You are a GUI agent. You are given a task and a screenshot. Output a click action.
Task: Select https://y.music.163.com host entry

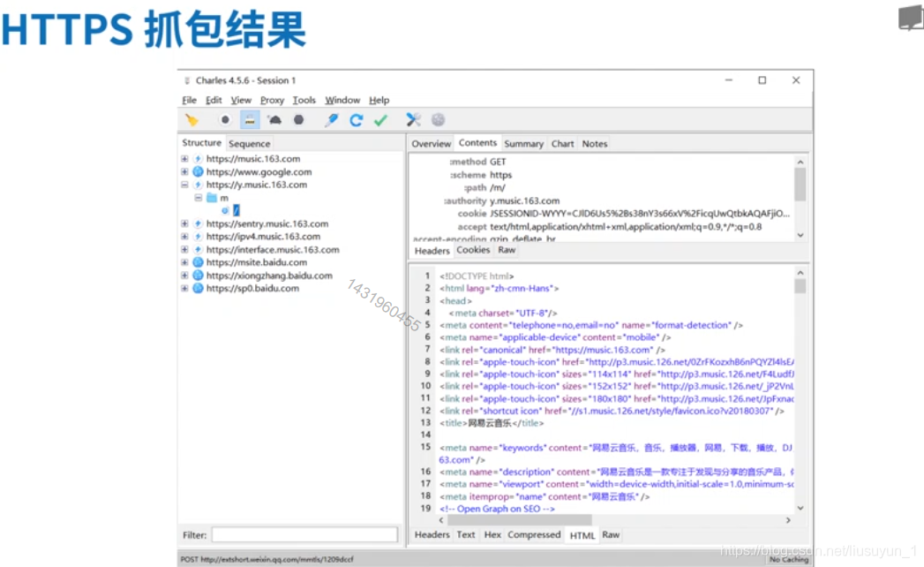pos(256,185)
